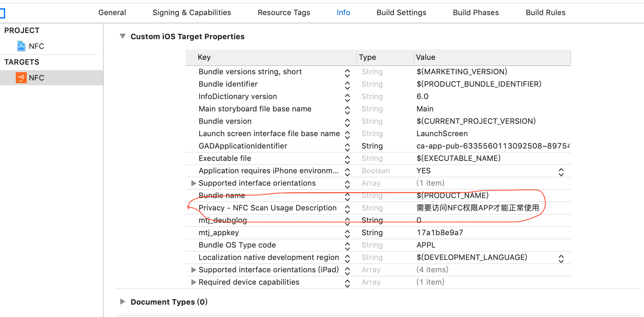Open the Resource Tags tab
The width and height of the screenshot is (644, 317).
[x=284, y=13]
